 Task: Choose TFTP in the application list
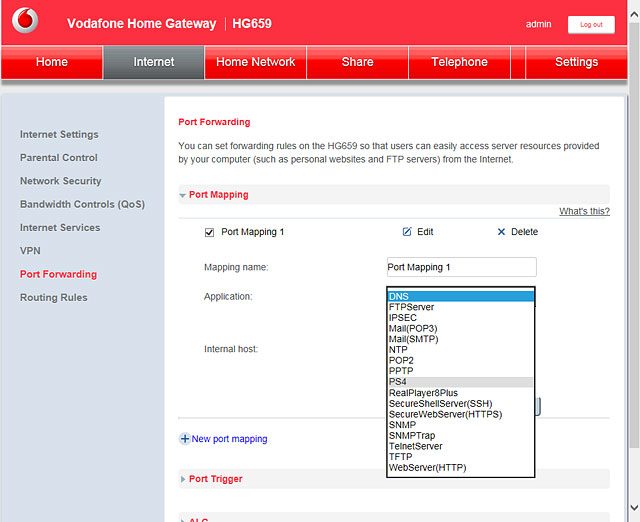460,457
